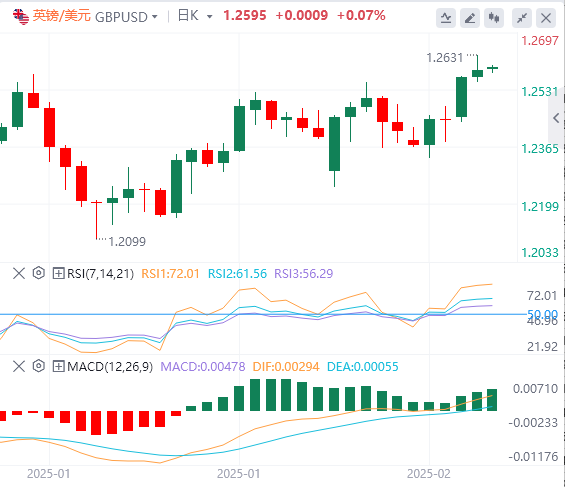Viewport: 565px width, 487px height.
Task: Expand the side panel left chevron
Action: [x=556, y=118]
